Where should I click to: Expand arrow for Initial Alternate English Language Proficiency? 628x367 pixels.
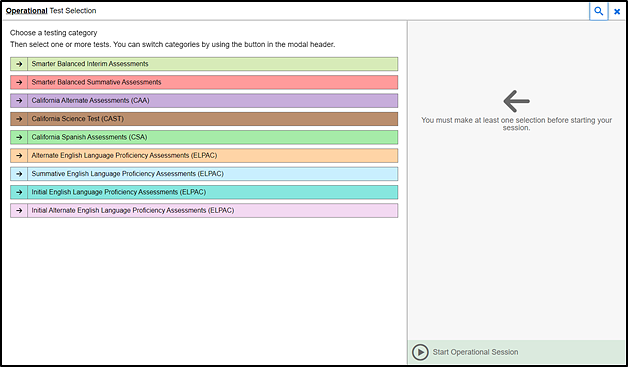19,210
